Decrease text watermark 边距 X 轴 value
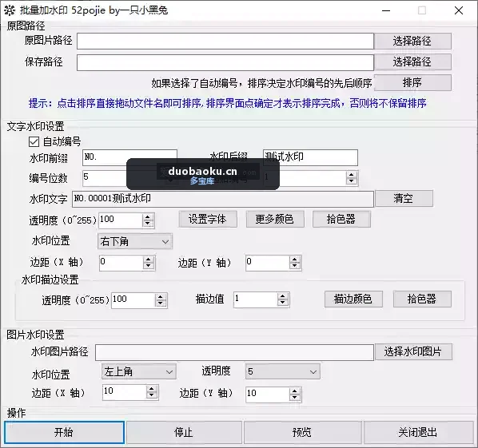 point(149,266)
